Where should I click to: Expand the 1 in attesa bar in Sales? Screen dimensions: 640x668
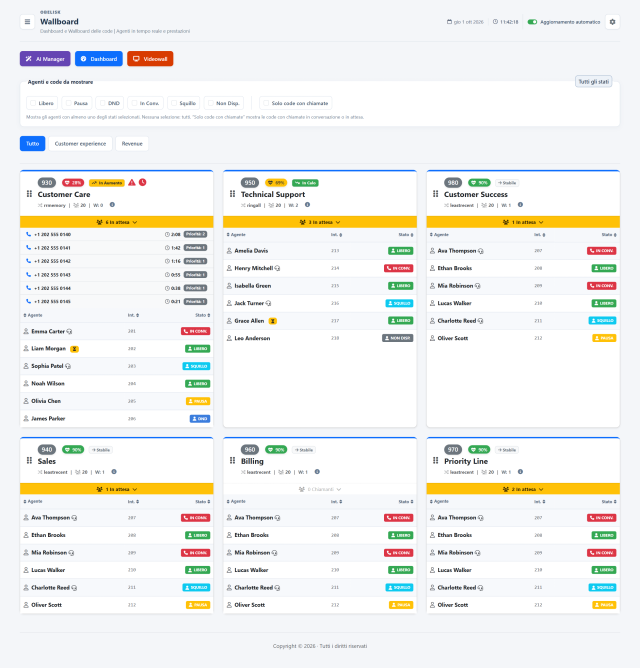(x=117, y=489)
